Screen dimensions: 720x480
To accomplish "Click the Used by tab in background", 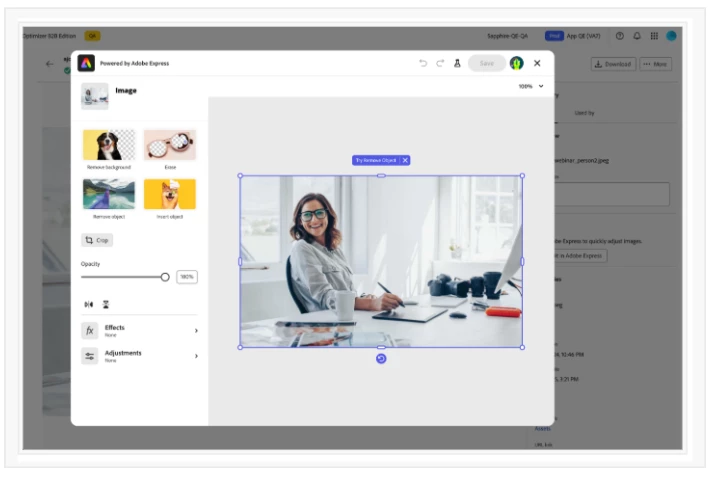I will (x=584, y=113).
